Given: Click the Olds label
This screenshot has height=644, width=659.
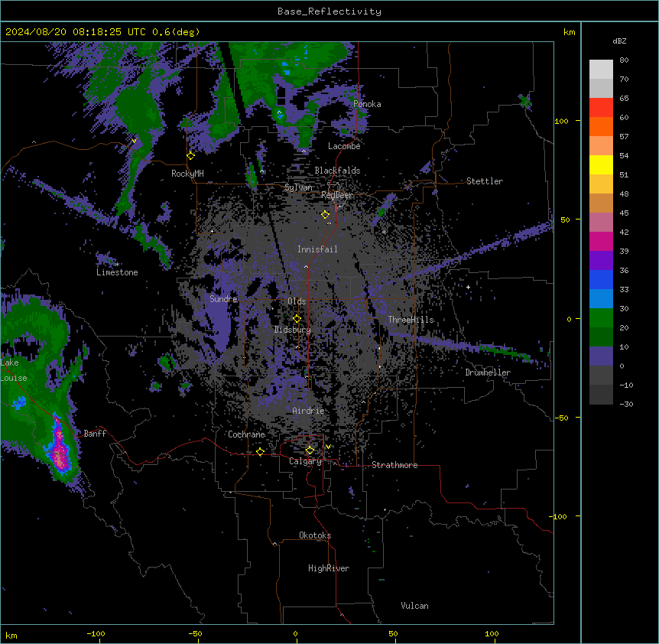Looking at the screenshot, I should (297, 301).
